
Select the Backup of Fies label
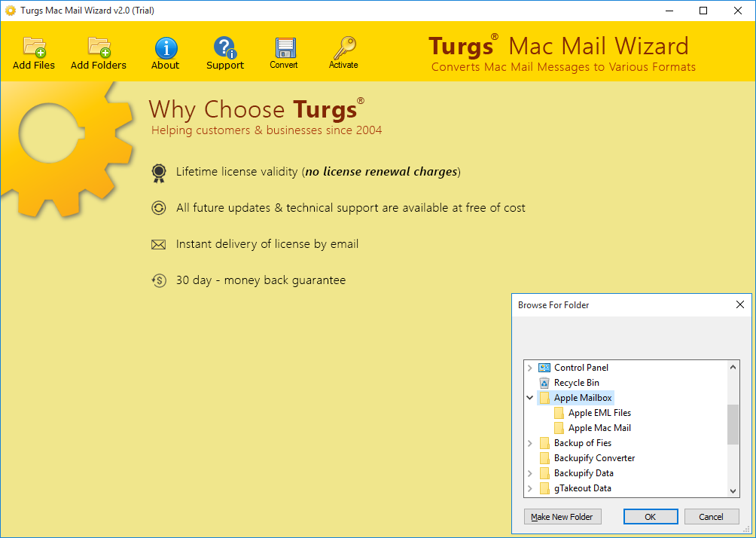point(582,443)
